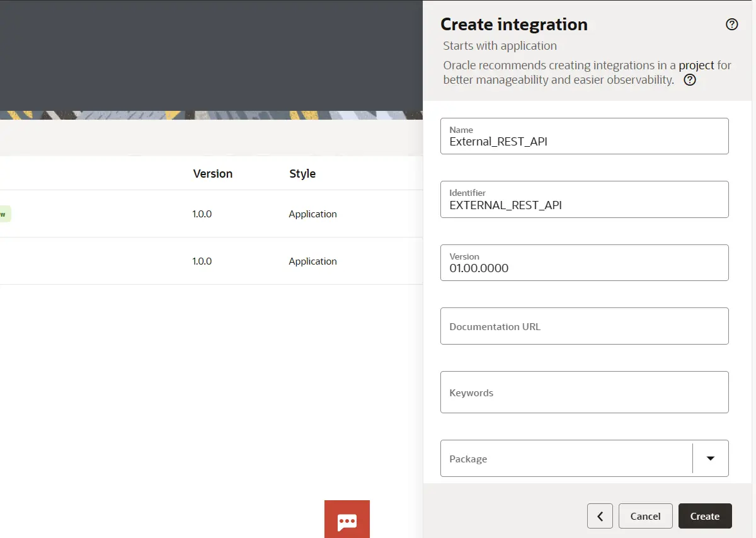This screenshot has height=538, width=756.
Task: Click inside the Package combo box field
Action: [566, 459]
